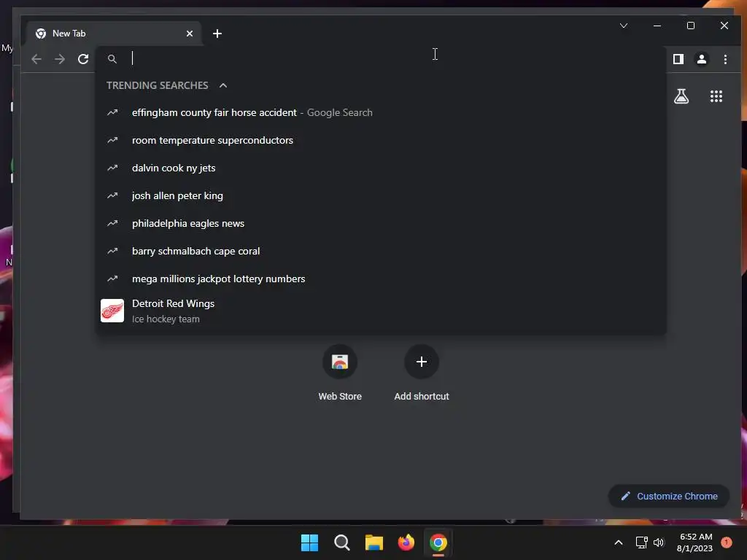
Task: Click the trending arrow icon beside 'philadelphia eagles news'
Action: pyautogui.click(x=112, y=223)
